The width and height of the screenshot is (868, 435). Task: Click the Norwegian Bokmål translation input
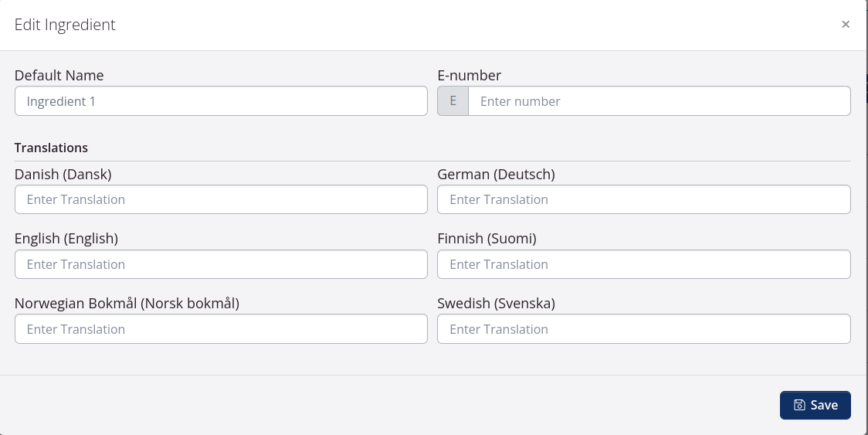pos(221,329)
